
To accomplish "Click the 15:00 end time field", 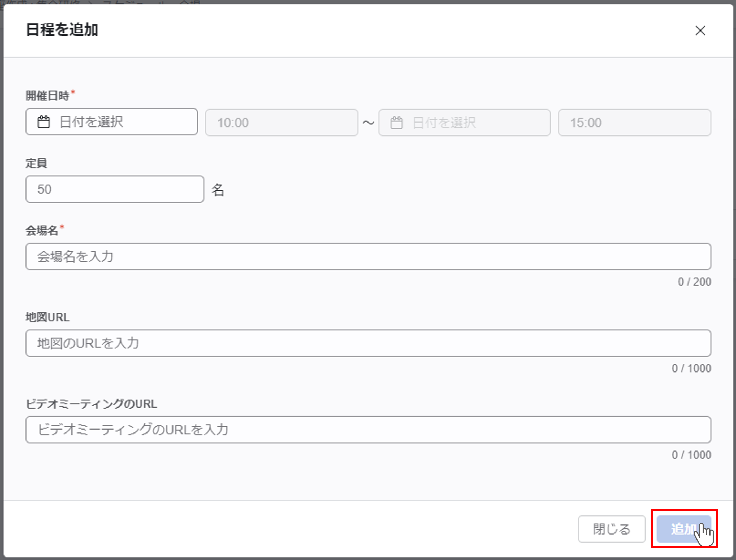I will 634,123.
